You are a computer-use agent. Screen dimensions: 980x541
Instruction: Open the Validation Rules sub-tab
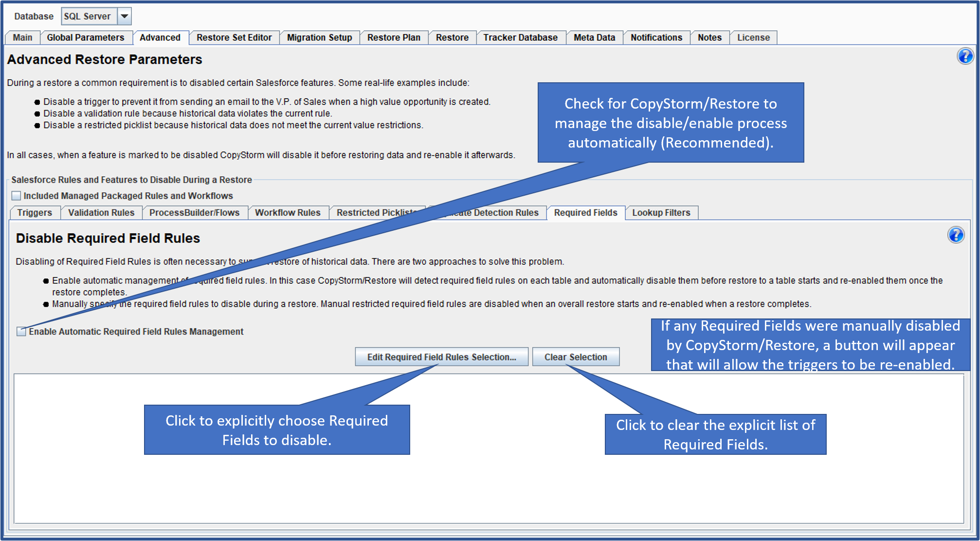(101, 213)
